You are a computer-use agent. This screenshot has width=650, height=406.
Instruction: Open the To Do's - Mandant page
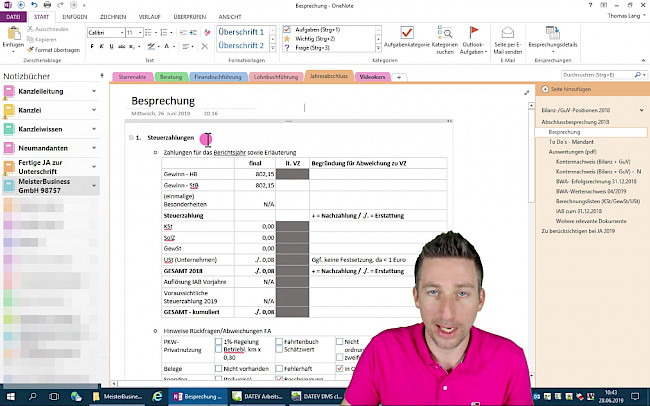pos(577,142)
